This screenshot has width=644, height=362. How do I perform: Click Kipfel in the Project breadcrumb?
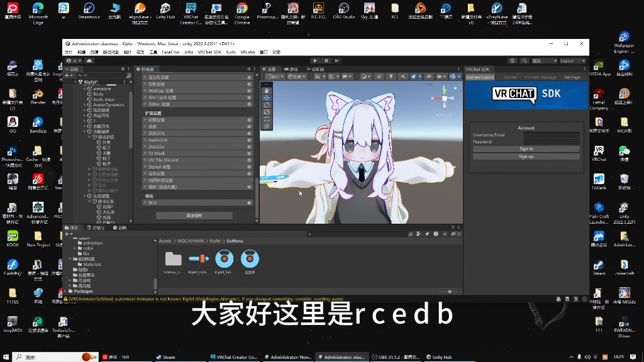(215, 241)
